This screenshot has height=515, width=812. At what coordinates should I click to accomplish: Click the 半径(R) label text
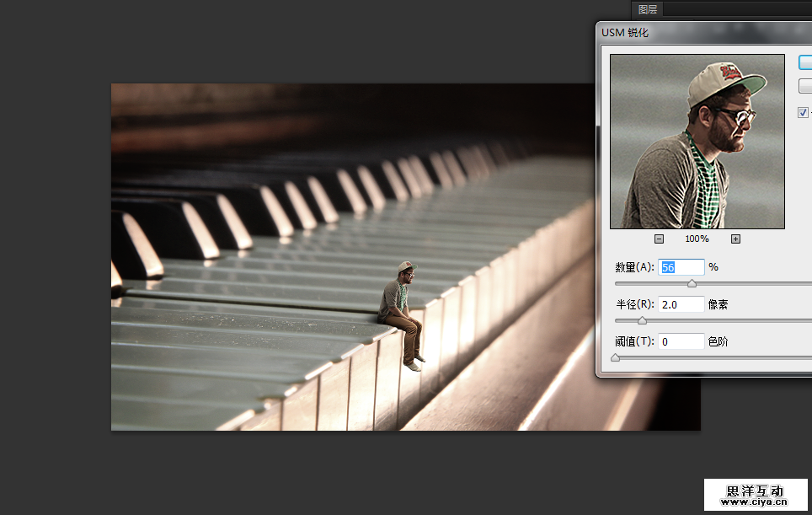tap(634, 304)
